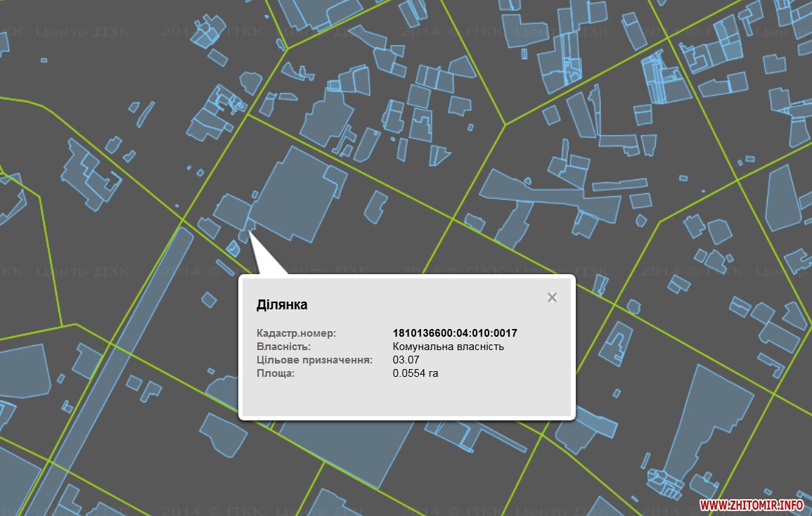Select the parcel just left of the big central parcel
Screen dimensions: 812x516
[x=231, y=209]
